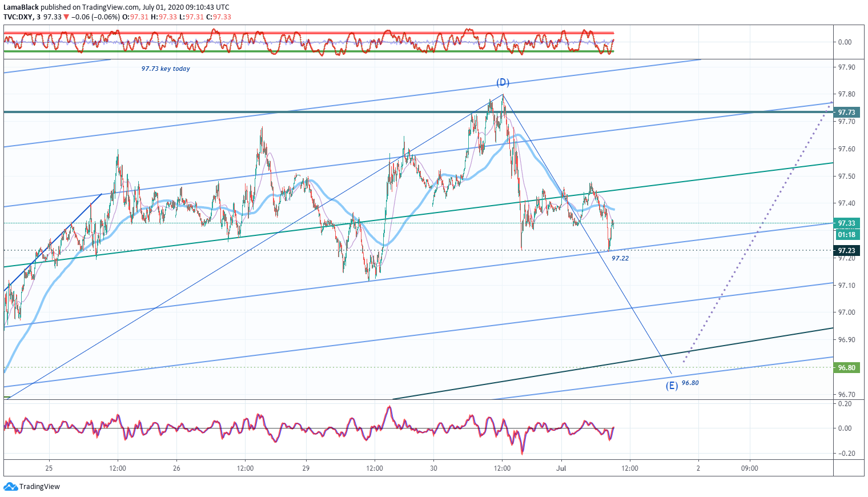This screenshot has height=497, width=868.
Task: Click the 97.22 chart annotation
Action: click(620, 258)
